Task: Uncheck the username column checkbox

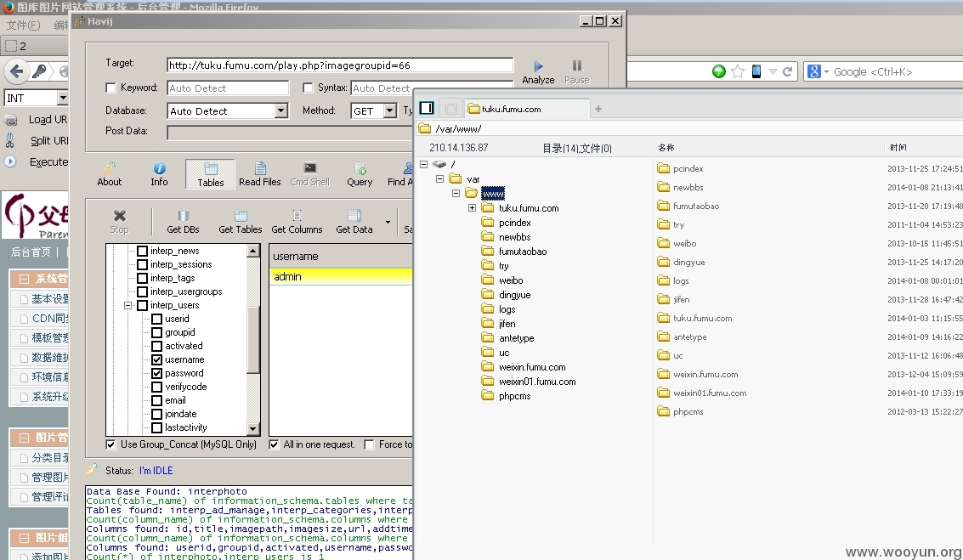Action: 157,359
